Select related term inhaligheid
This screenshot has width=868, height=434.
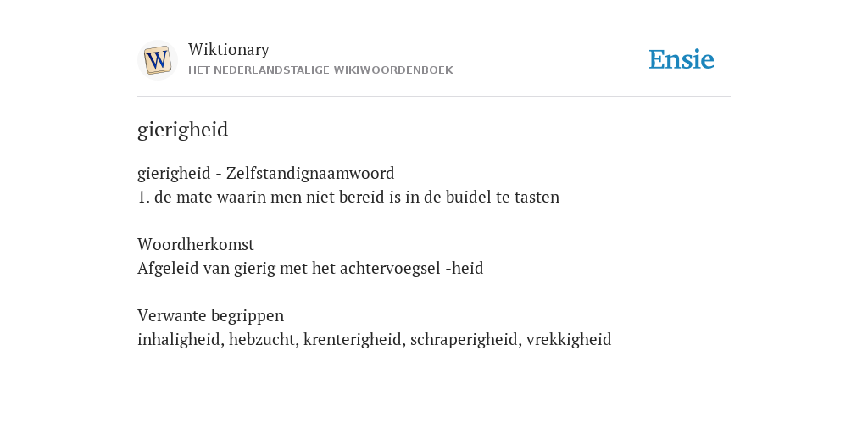point(179,339)
